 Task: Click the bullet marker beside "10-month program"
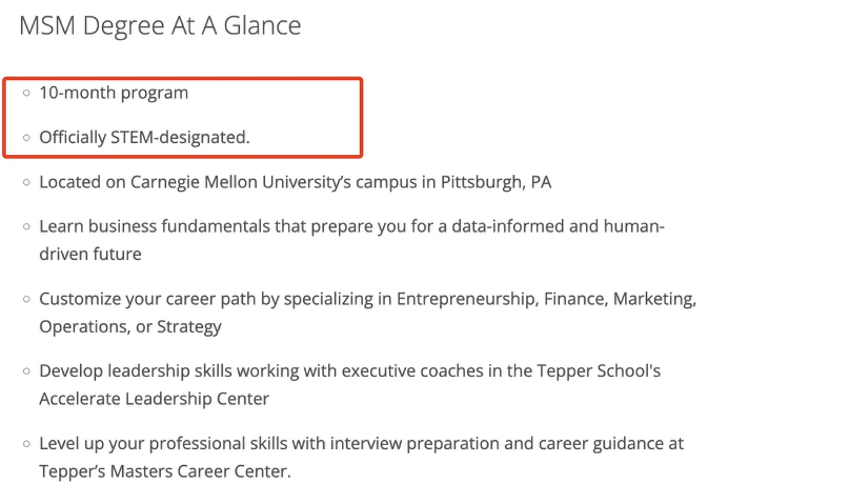coord(26,93)
